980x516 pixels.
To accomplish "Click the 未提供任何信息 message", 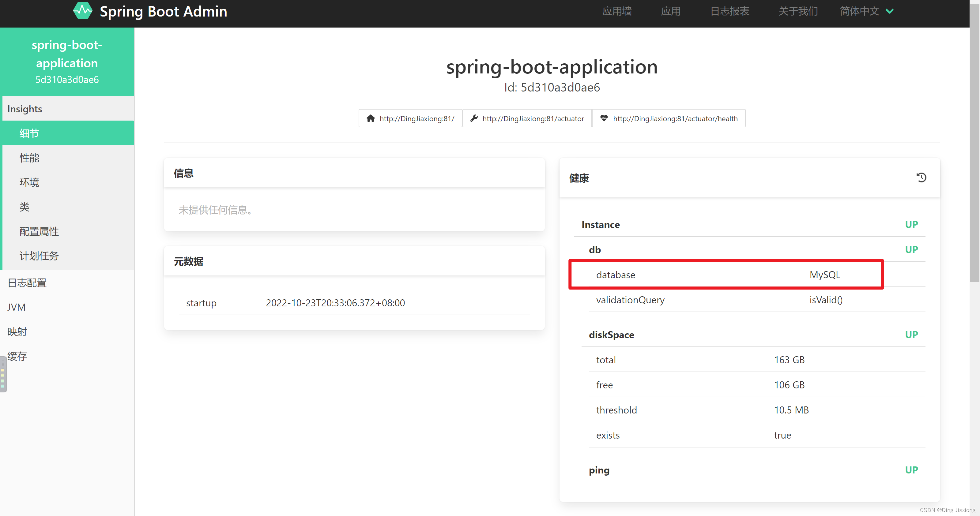I will (x=216, y=210).
